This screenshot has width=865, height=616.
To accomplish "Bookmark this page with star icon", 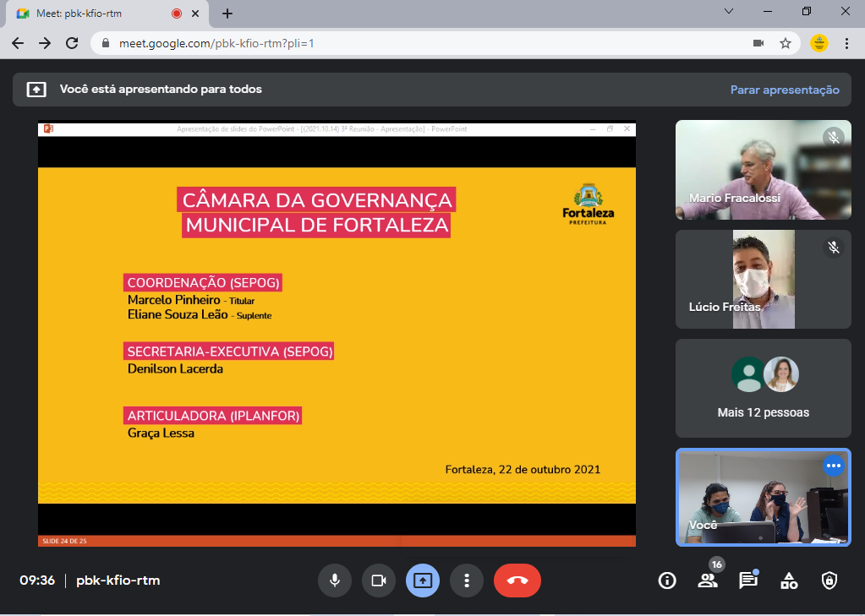I will 786,43.
